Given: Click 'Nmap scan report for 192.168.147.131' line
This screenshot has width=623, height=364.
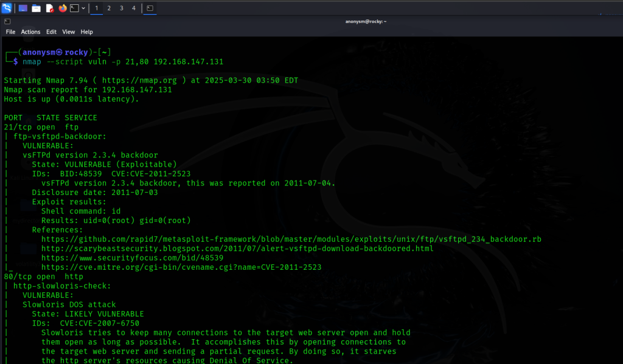Looking at the screenshot, I should (88, 90).
